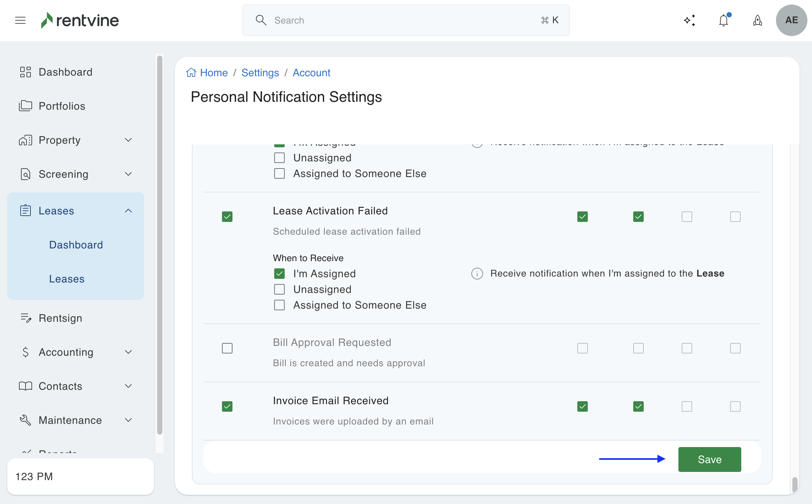
Task: Open the hamburger menu icon
Action: point(20,20)
